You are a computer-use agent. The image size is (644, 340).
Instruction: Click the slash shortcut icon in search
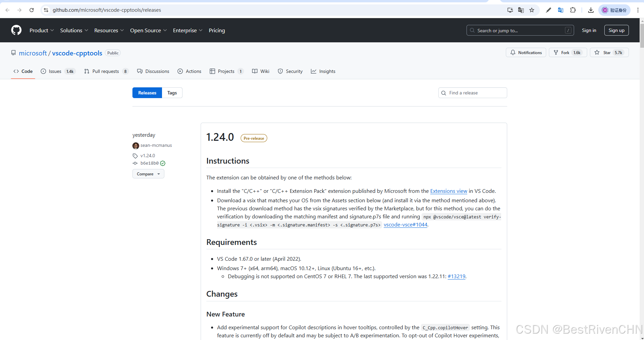[x=568, y=30]
